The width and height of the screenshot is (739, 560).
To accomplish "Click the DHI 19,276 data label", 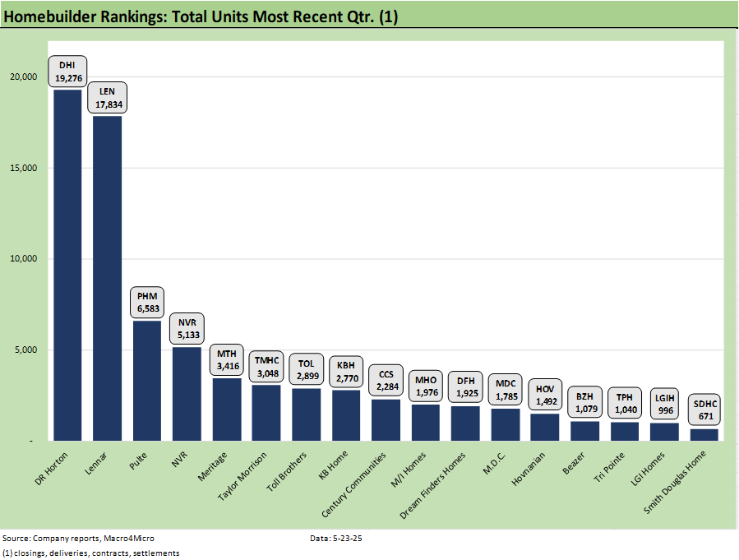I will pos(68,72).
